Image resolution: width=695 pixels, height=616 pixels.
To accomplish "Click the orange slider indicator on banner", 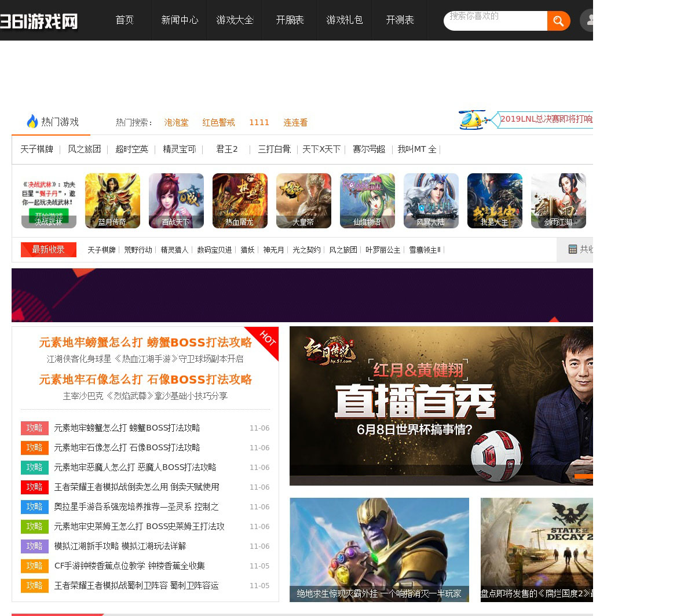I will 583,476.
